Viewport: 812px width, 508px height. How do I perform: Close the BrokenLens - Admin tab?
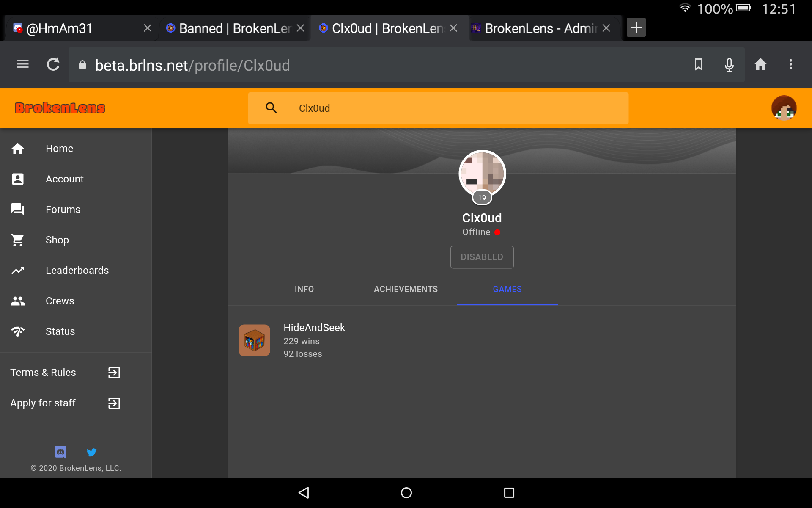(x=606, y=28)
